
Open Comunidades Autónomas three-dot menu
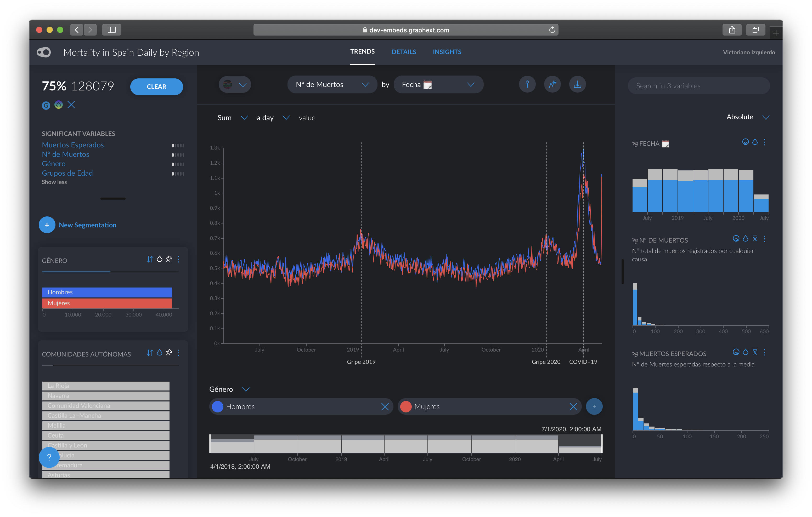(x=178, y=353)
